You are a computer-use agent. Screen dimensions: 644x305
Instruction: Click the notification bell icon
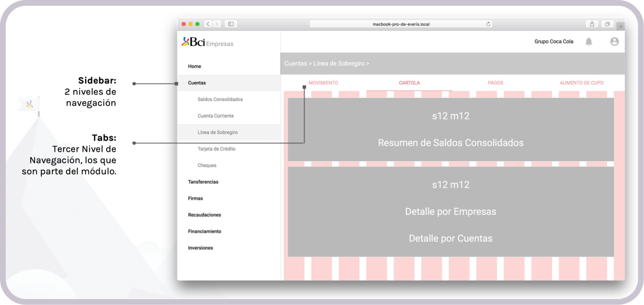589,42
